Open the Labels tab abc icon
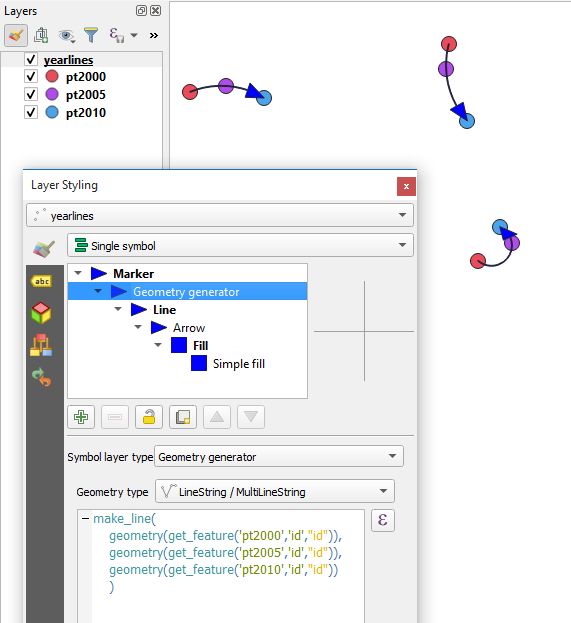Viewport: 571px width, 623px height. [x=41, y=281]
